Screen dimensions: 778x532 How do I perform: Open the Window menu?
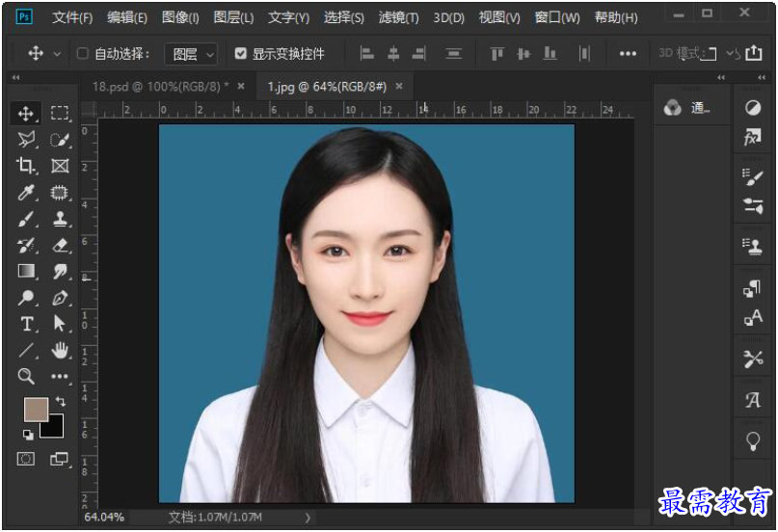[557, 18]
